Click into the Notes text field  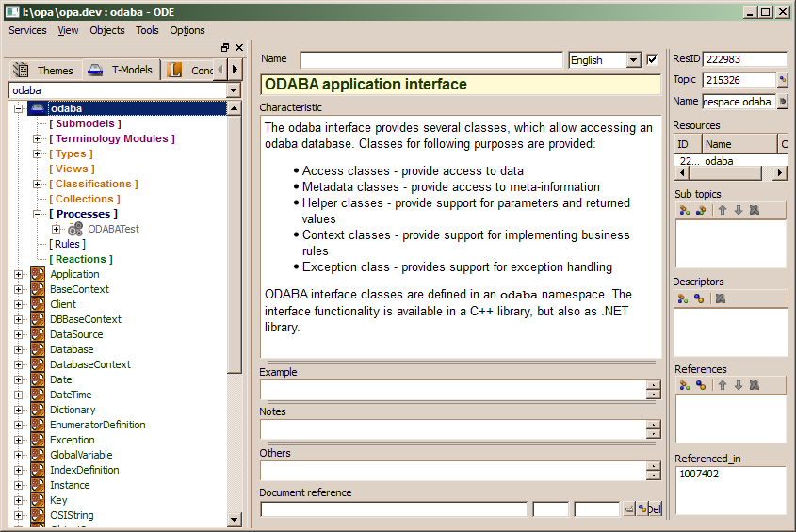coord(452,429)
